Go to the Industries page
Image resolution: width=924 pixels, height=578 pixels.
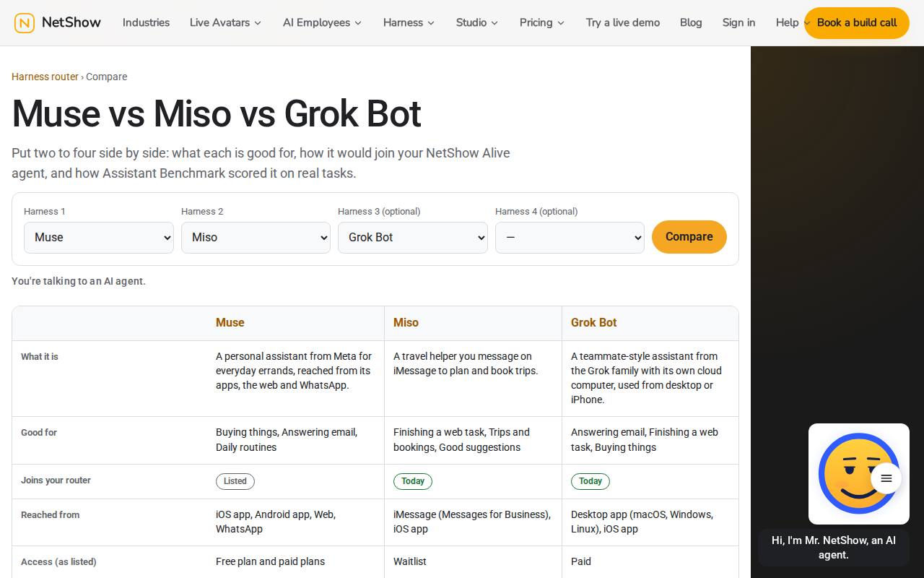coord(146,22)
